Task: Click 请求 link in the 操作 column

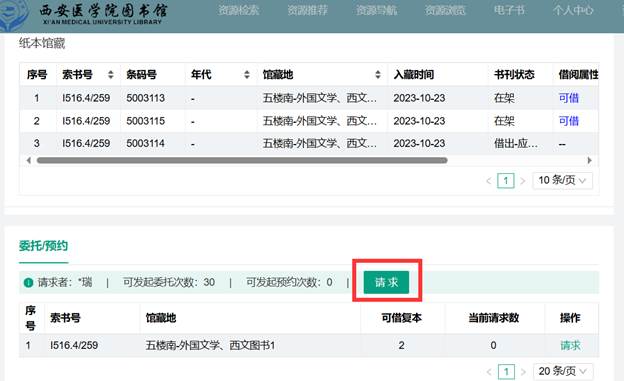Action: pyautogui.click(x=570, y=346)
